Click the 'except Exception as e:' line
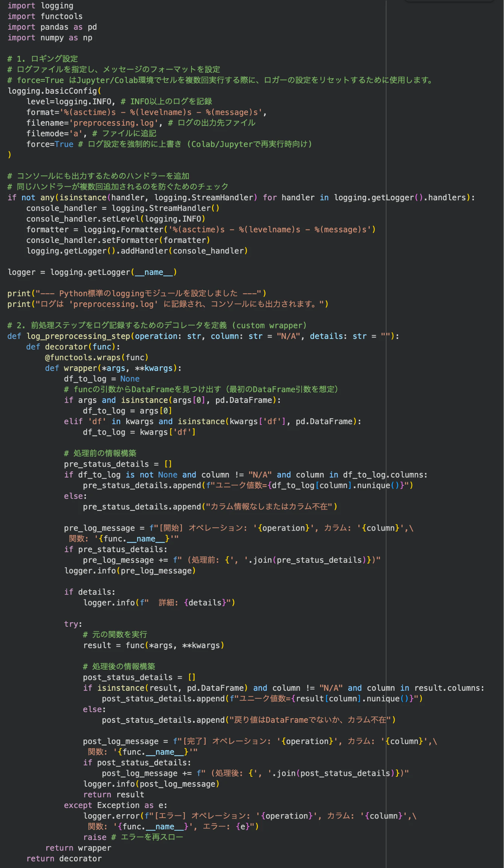The height and width of the screenshot is (868, 504). point(116,805)
